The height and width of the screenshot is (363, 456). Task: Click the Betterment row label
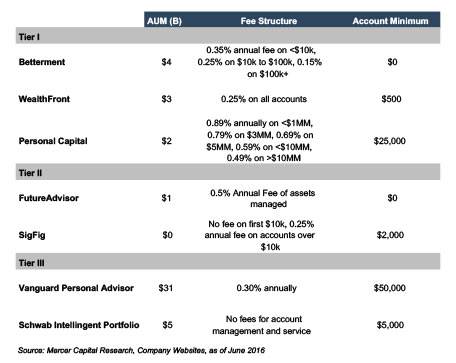point(42,62)
